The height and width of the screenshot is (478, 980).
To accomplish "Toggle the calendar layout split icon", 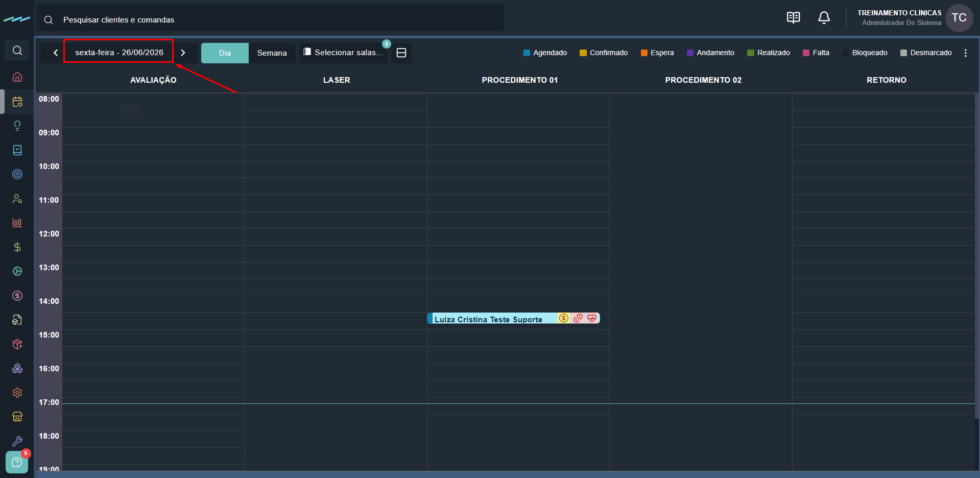I will [x=401, y=53].
